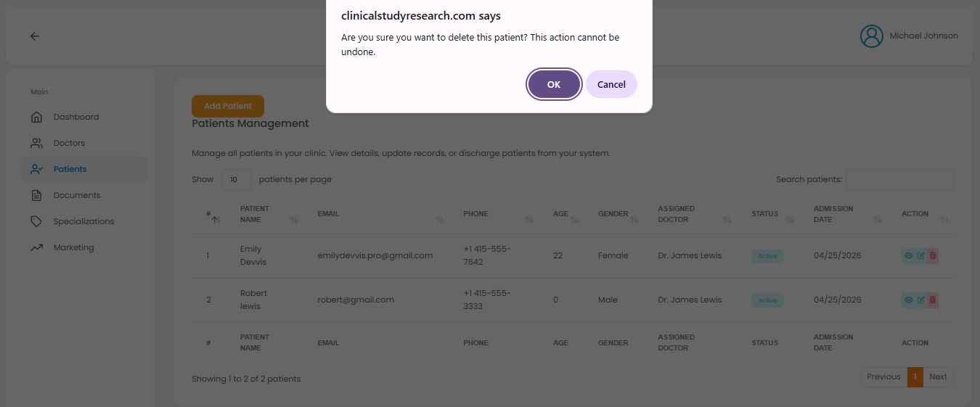The height and width of the screenshot is (407, 980).
Task: Cancel the delete patient dialog
Action: (611, 84)
